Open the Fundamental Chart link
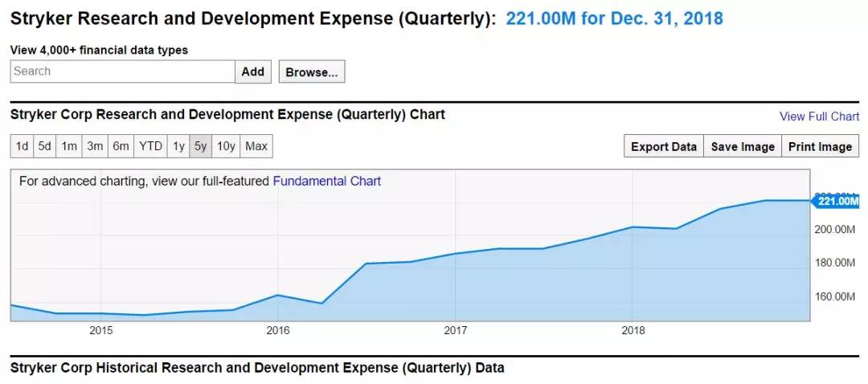 coord(327,182)
